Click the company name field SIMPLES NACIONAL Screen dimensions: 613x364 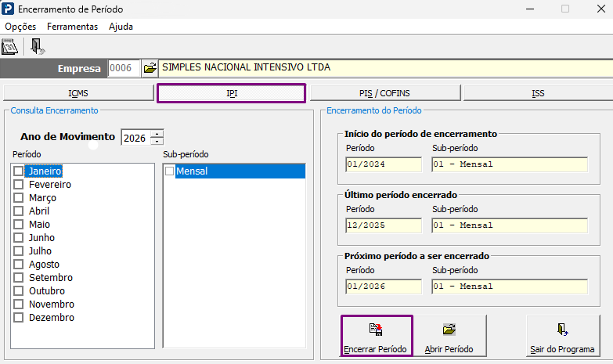[386, 67]
